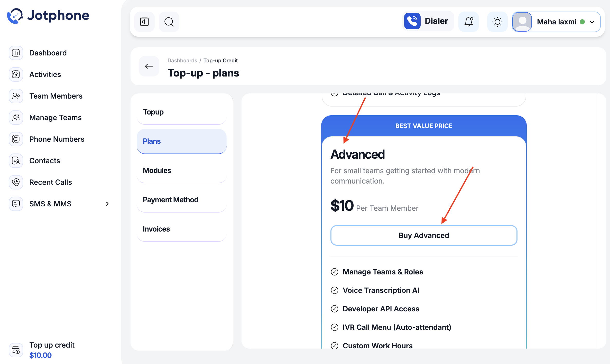The image size is (610, 364).
Task: Click the Per Team Member label
Action: coord(387,208)
